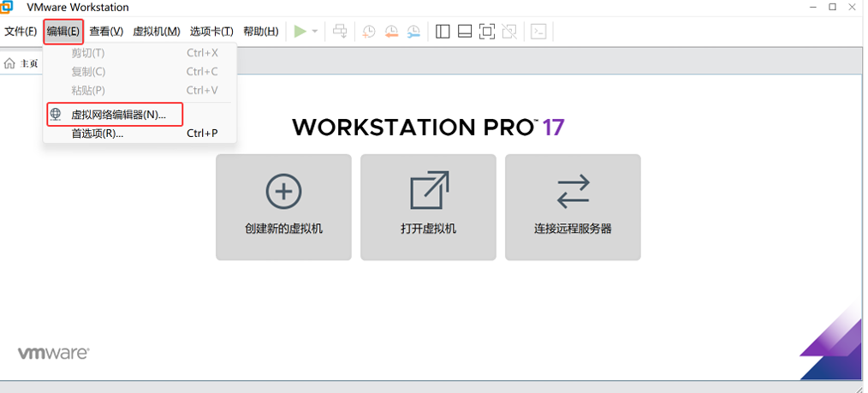Open the 文件(F) menu
Image resolution: width=868 pixels, height=393 pixels.
pos(21,32)
